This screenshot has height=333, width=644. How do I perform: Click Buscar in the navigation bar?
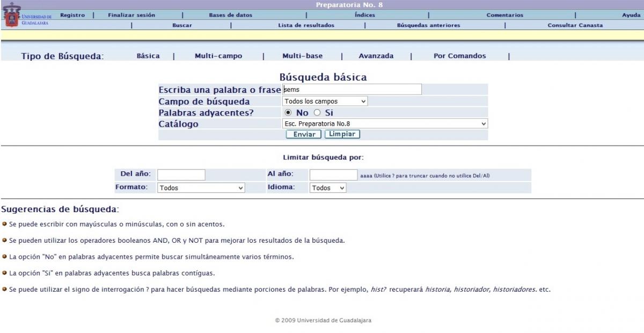[182, 25]
